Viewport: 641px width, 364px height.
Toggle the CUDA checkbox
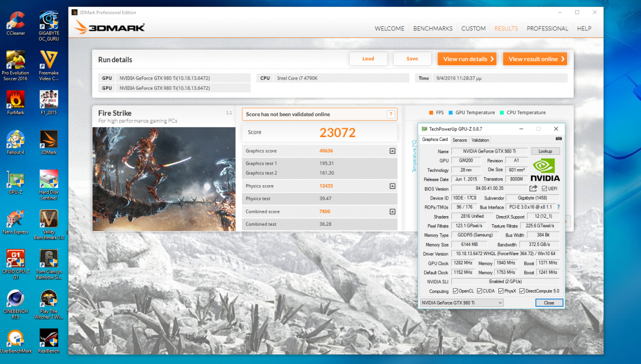[x=480, y=291]
